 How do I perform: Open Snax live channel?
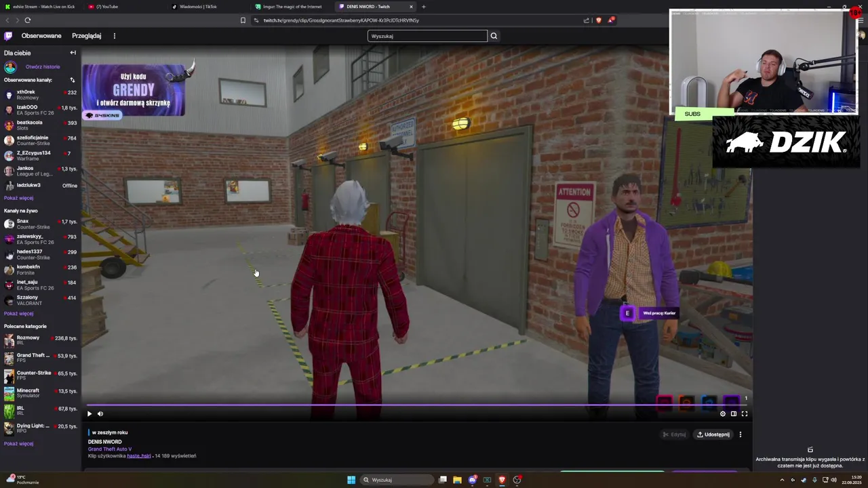point(41,224)
